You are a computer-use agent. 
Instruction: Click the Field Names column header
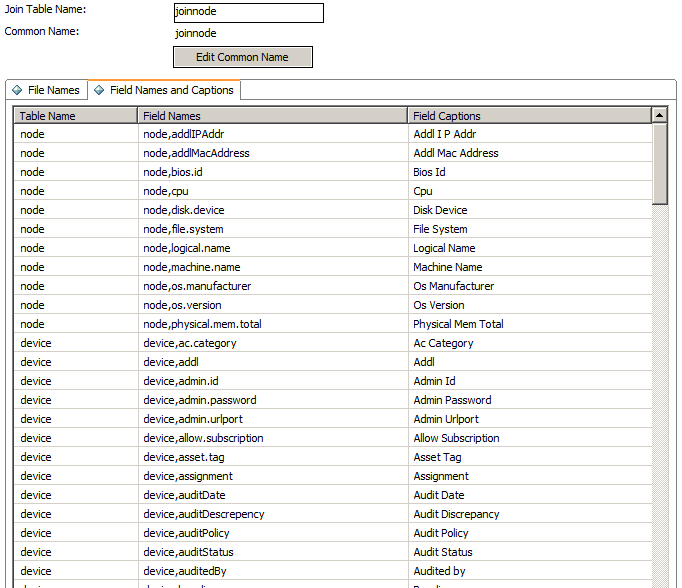[272, 116]
